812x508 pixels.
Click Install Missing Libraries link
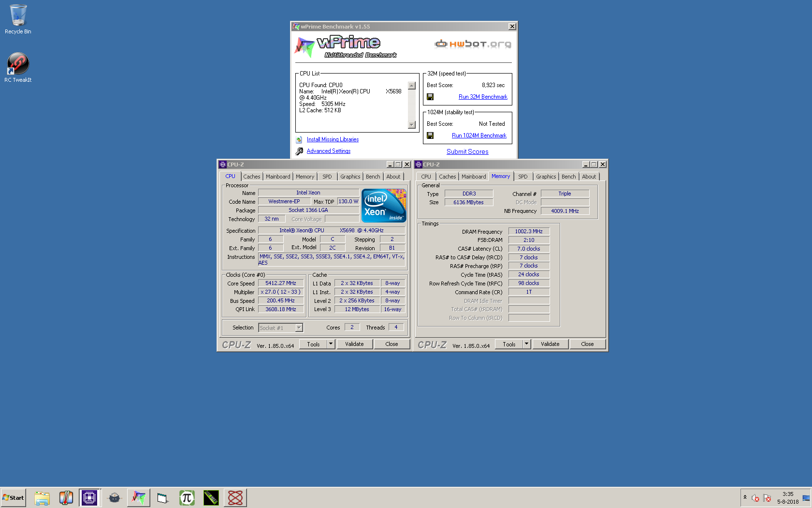[x=333, y=139]
